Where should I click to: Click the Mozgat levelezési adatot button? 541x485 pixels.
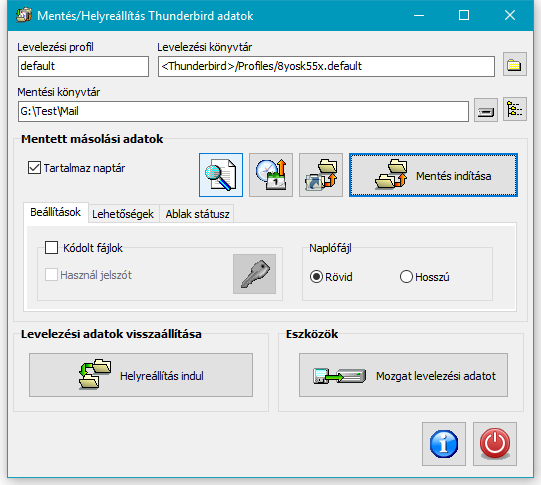click(x=403, y=375)
